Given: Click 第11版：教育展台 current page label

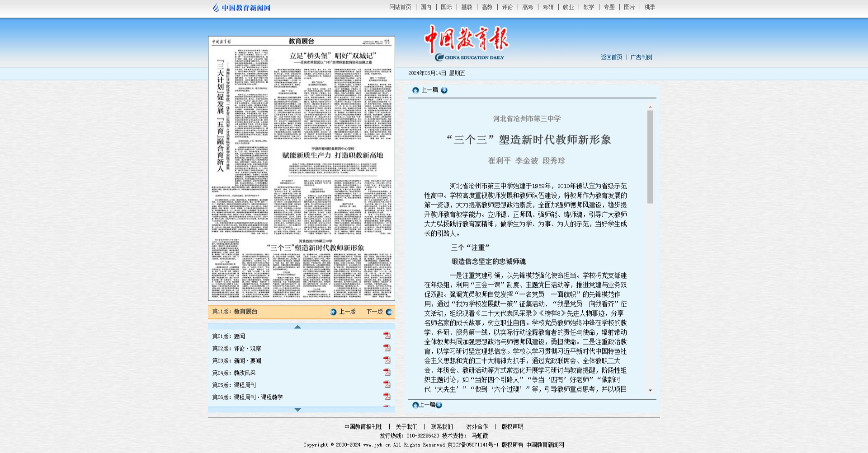Looking at the screenshot, I should (235, 312).
